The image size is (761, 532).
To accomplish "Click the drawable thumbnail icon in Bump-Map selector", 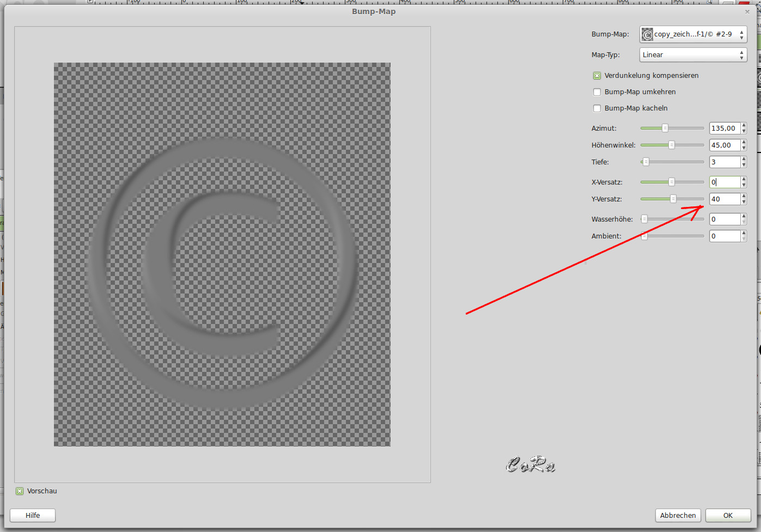I will click(x=647, y=34).
